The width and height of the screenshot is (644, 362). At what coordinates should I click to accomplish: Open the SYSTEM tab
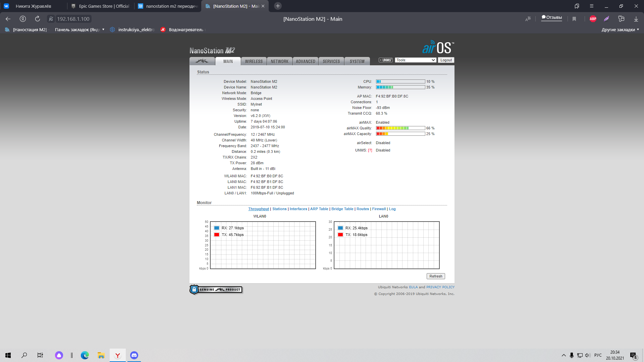click(357, 61)
